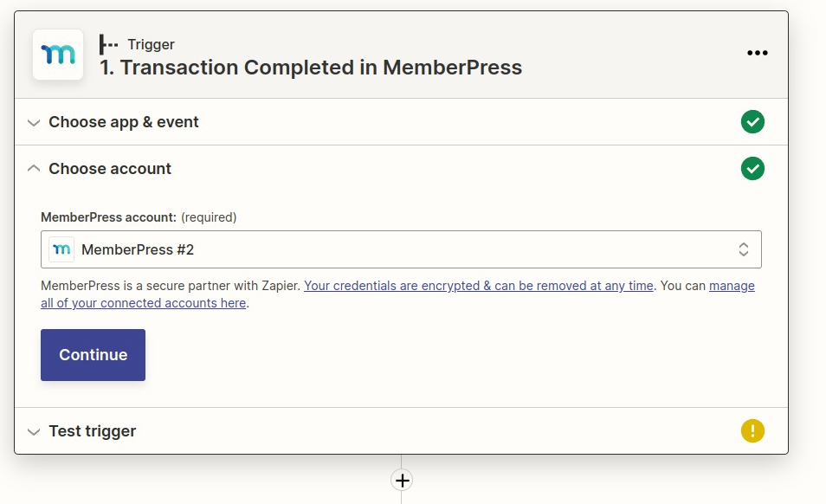Select the Choose app & event section title
The image size is (826, 504).
[x=124, y=122]
